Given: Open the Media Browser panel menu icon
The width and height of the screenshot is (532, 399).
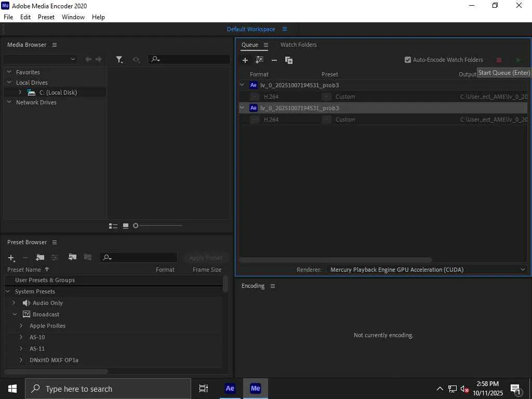Looking at the screenshot, I should (55, 45).
